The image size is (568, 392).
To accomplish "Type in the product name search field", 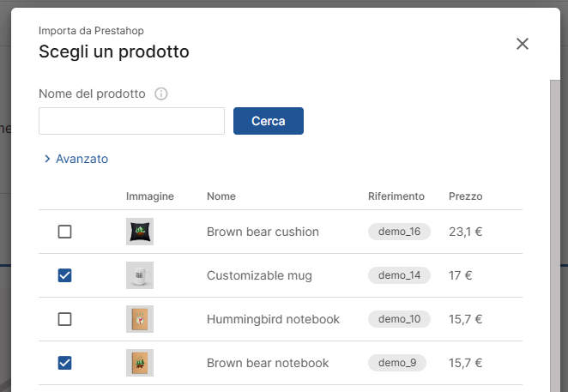I will point(131,121).
